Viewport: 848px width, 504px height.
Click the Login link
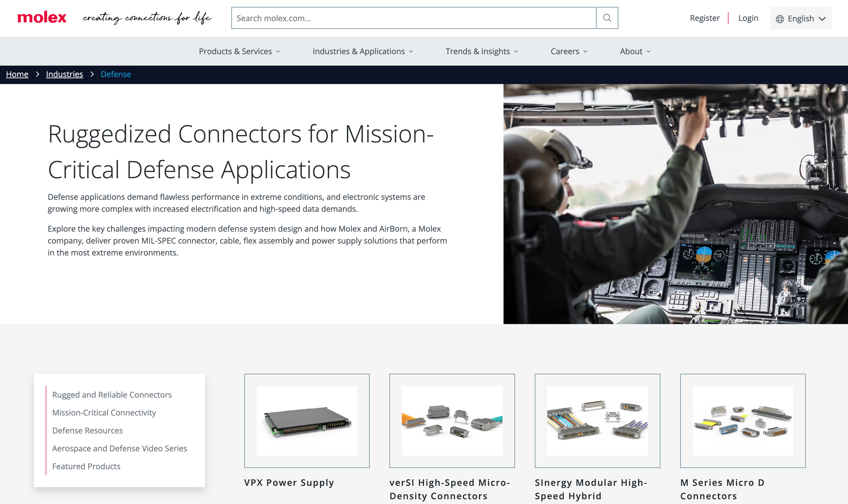[748, 18]
